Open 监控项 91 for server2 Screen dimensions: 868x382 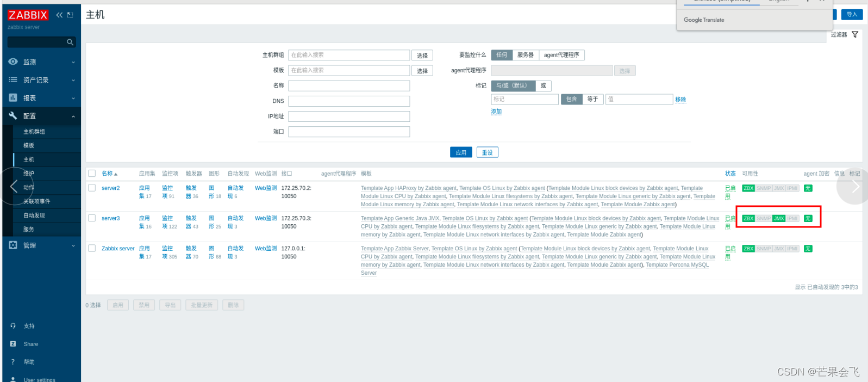click(167, 192)
